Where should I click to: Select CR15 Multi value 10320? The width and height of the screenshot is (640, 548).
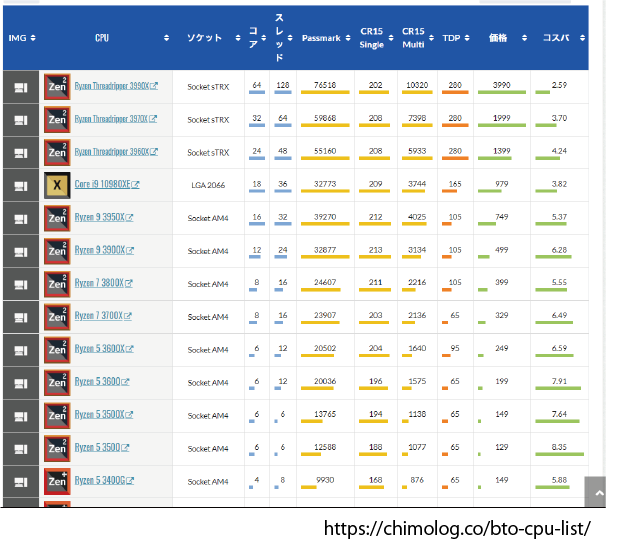tap(417, 85)
